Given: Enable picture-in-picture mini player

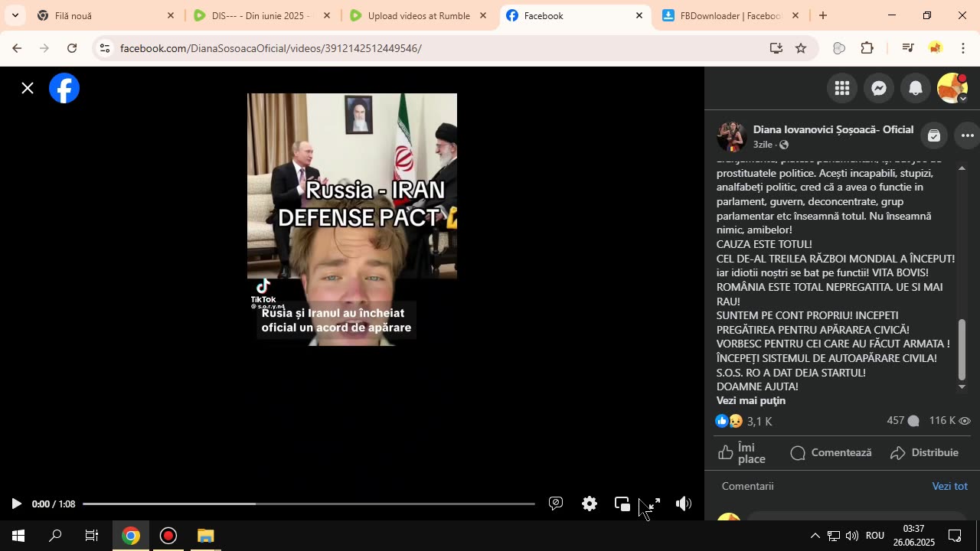Looking at the screenshot, I should [x=622, y=504].
